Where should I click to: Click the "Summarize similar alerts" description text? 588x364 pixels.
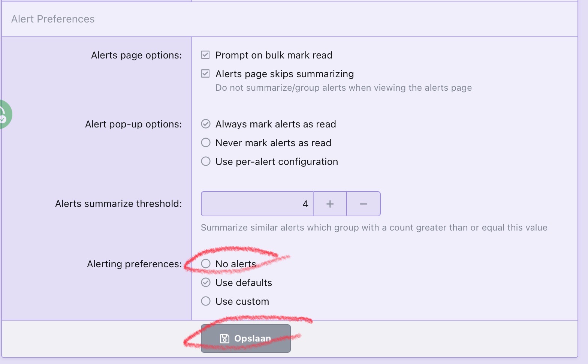pos(374,228)
